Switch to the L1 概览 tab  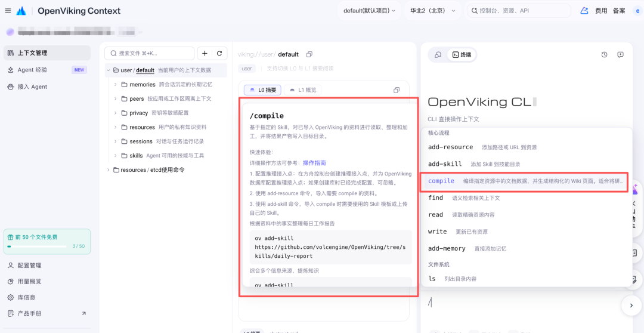coord(303,90)
